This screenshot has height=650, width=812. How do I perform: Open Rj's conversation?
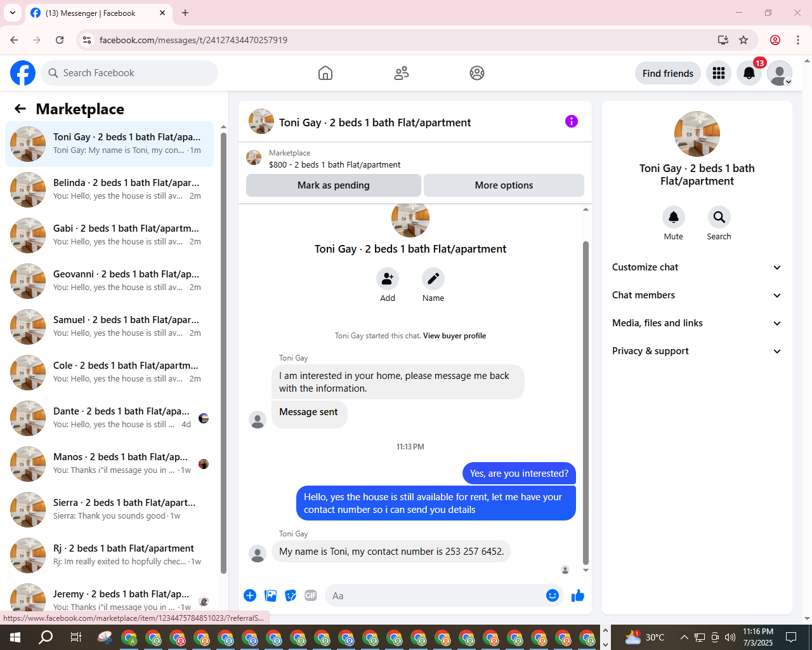(x=109, y=555)
